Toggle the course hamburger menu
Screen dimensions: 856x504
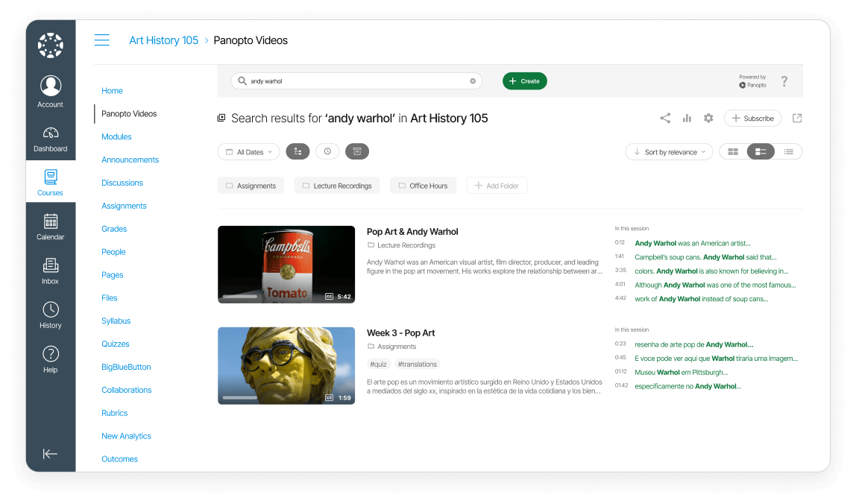click(102, 40)
